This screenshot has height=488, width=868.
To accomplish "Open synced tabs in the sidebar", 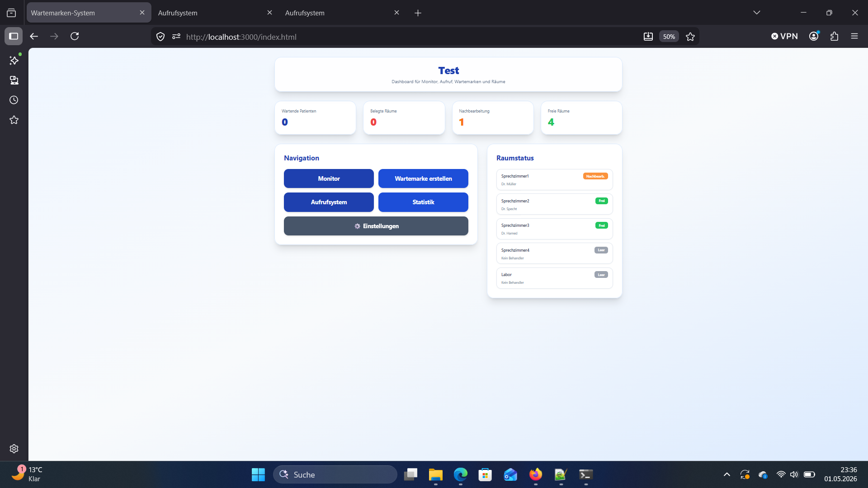I will [x=14, y=80].
